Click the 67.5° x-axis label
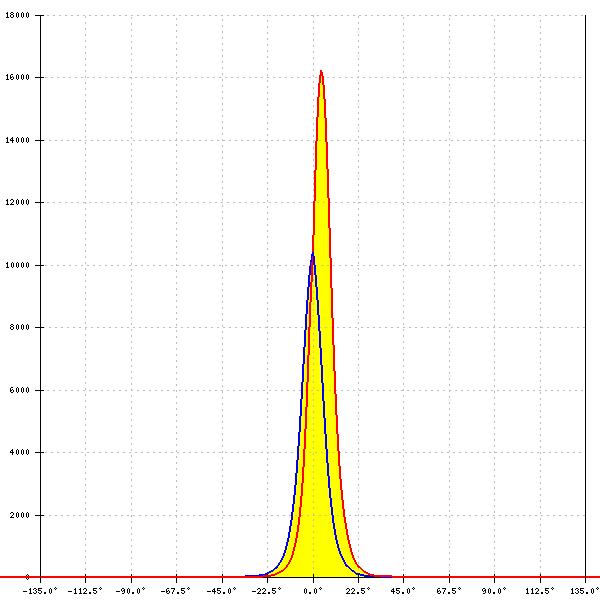This screenshot has width=600, height=600. pos(449,591)
